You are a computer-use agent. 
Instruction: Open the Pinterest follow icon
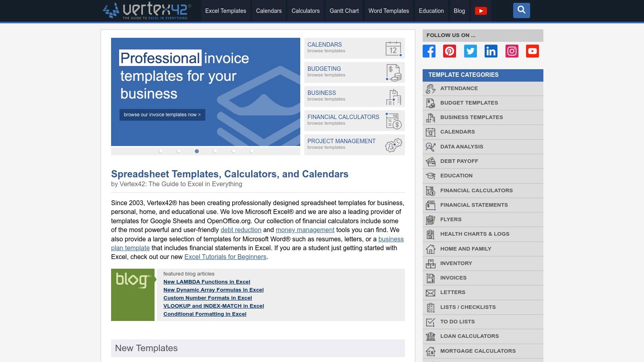450,51
